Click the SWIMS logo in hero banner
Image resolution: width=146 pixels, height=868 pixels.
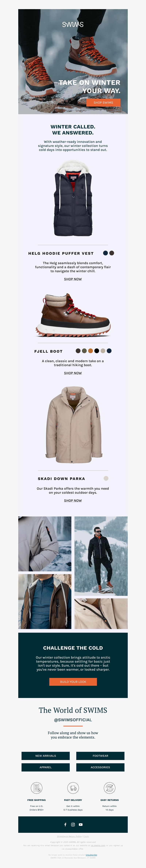73,25
